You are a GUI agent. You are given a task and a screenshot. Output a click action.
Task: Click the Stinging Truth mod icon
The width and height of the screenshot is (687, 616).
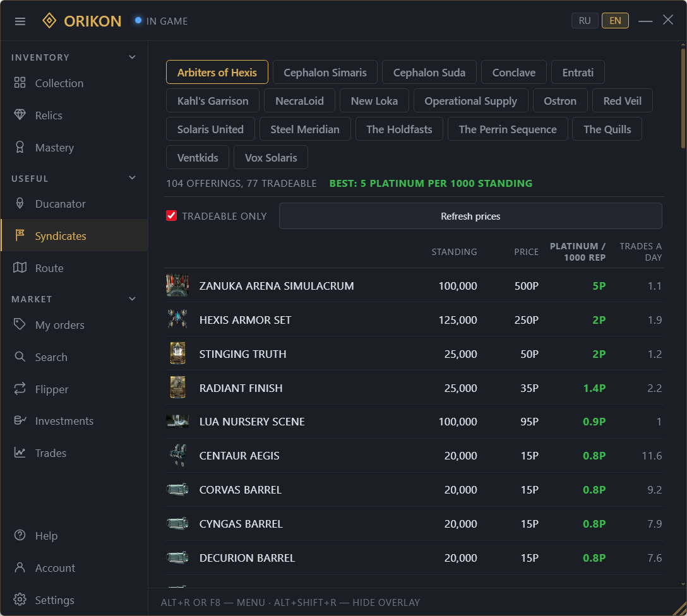coord(177,353)
